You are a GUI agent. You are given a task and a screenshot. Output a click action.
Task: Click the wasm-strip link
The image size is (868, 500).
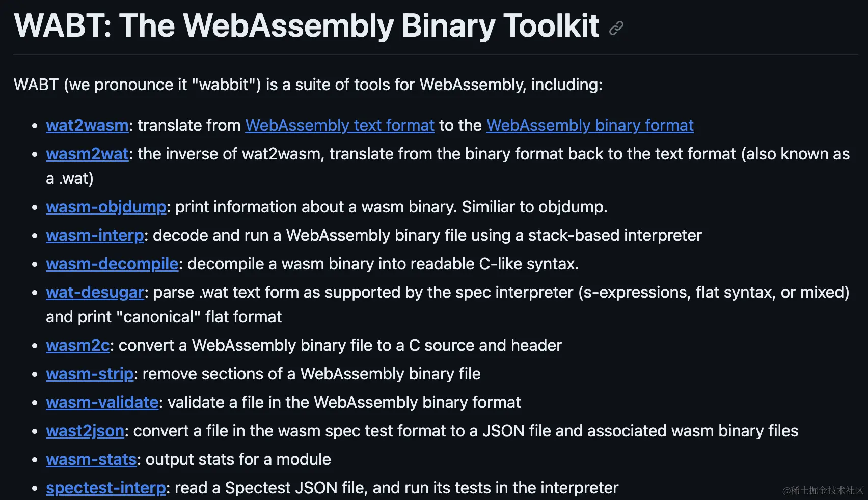pos(90,374)
